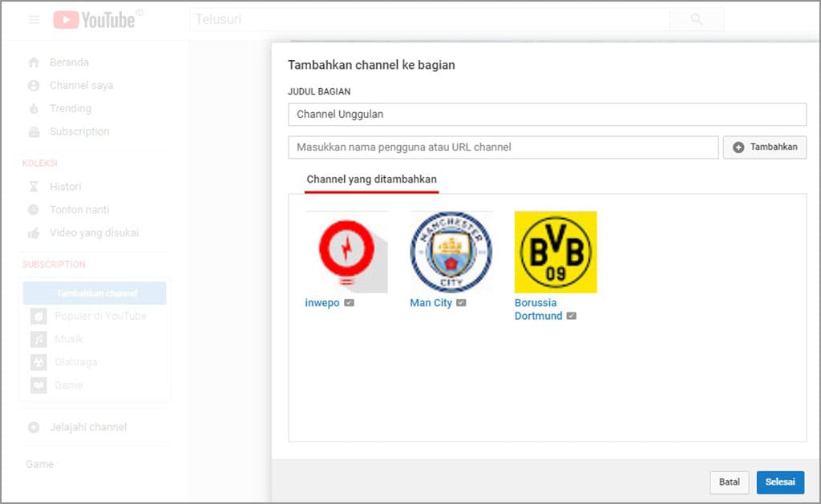Click the Game link at sidebar bottom

(x=40, y=464)
